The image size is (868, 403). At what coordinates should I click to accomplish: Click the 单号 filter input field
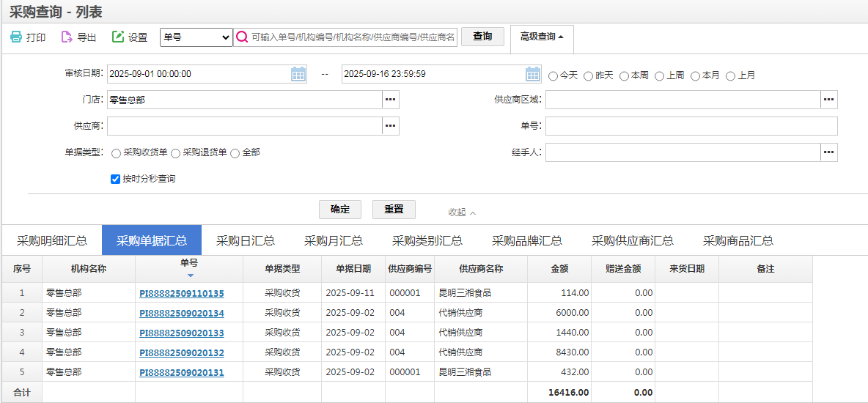(691, 126)
